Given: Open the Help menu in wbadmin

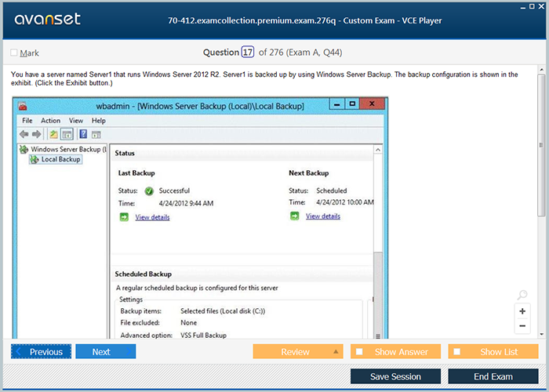Looking at the screenshot, I should click(99, 121).
